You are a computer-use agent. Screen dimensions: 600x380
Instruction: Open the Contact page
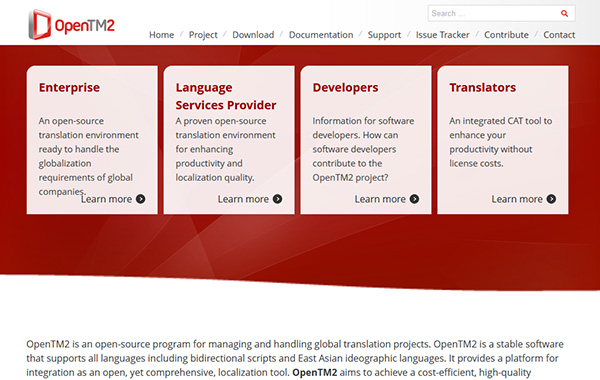tap(559, 35)
